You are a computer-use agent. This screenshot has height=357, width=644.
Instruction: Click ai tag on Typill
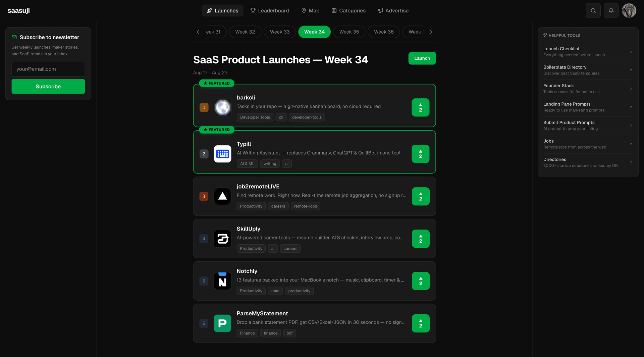[287, 164]
